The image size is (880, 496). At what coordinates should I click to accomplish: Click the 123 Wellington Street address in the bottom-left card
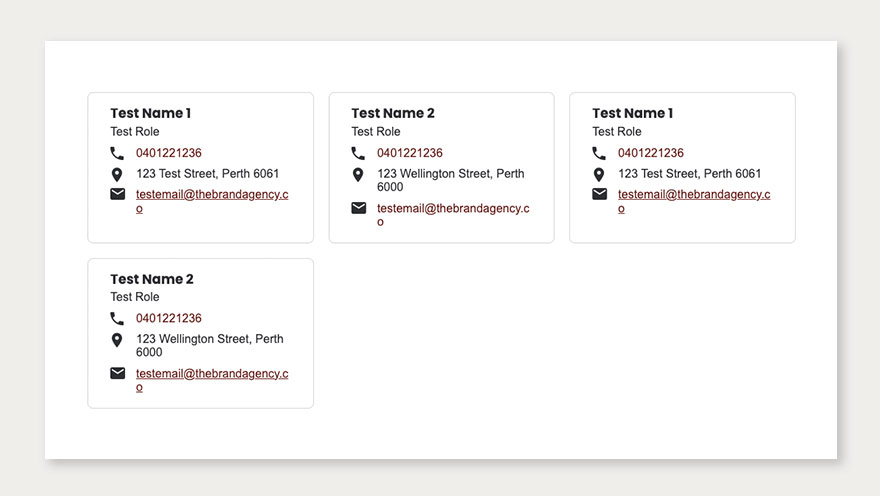pos(210,339)
